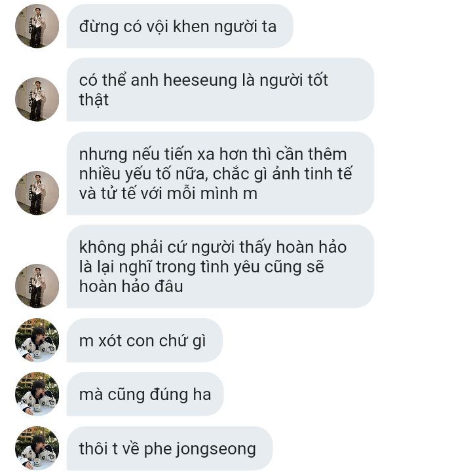Select the "nhưng nếu tiến xa hơn" message bubble

[220, 174]
